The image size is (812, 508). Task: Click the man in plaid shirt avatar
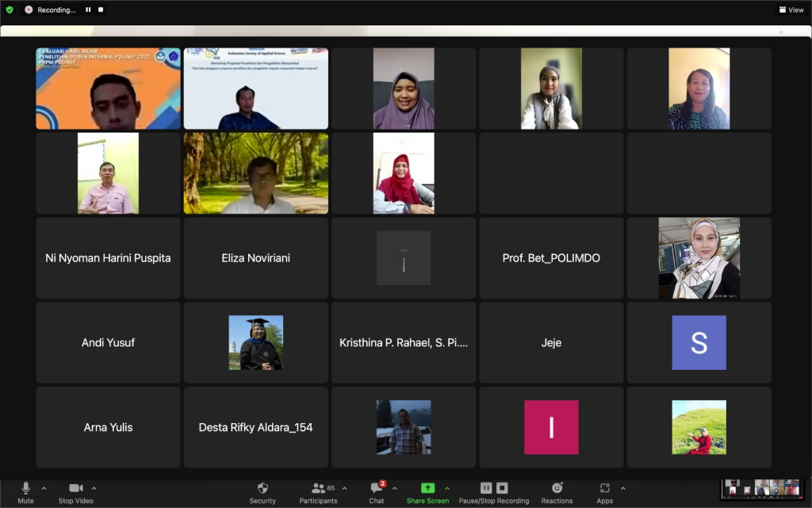click(404, 427)
